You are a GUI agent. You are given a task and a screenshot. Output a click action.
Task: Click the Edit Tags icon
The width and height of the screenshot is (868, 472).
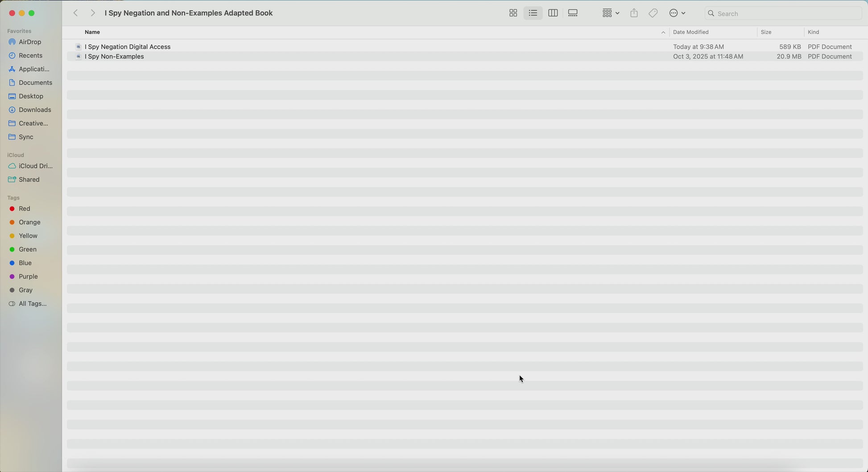tap(653, 13)
